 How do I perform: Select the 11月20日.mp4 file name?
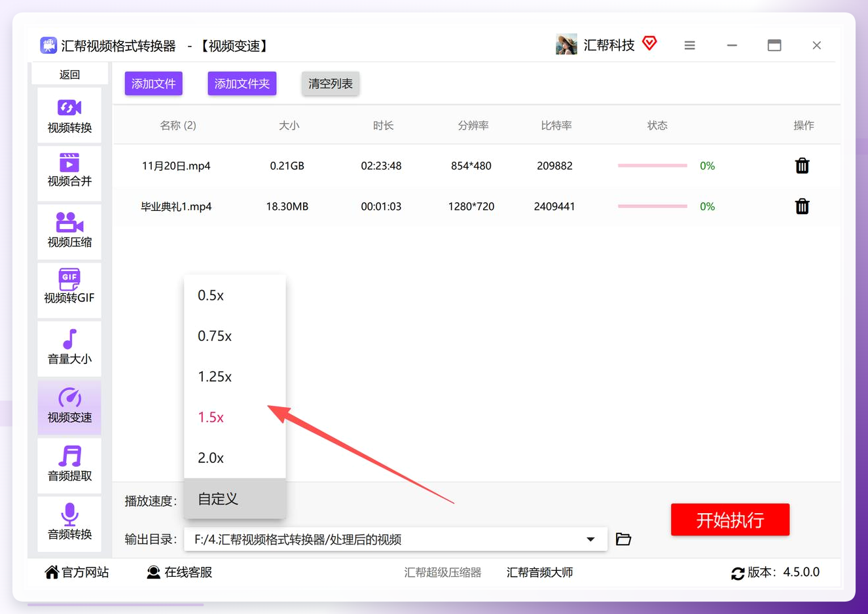pyautogui.click(x=176, y=166)
